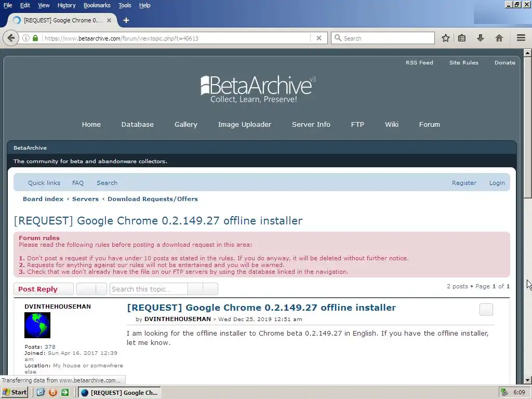Open the Gallery navigation link
This screenshot has width=532, height=399.
[x=186, y=125]
